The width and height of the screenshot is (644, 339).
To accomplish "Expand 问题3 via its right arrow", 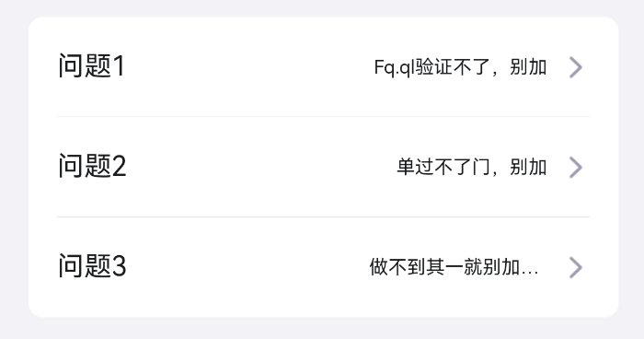I will coord(576,267).
